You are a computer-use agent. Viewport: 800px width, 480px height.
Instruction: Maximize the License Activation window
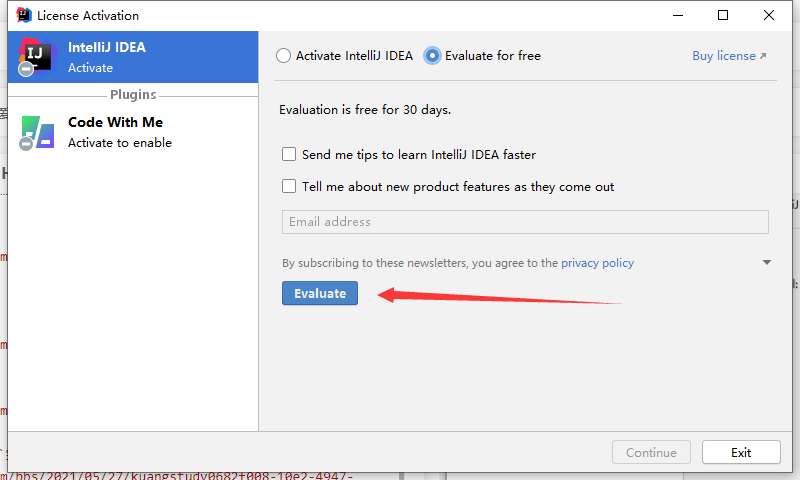tap(722, 15)
